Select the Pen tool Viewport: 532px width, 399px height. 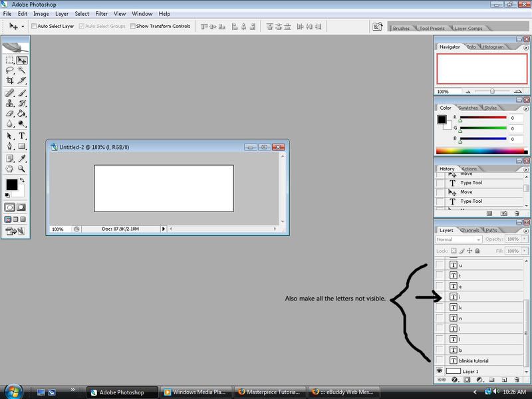(10, 146)
